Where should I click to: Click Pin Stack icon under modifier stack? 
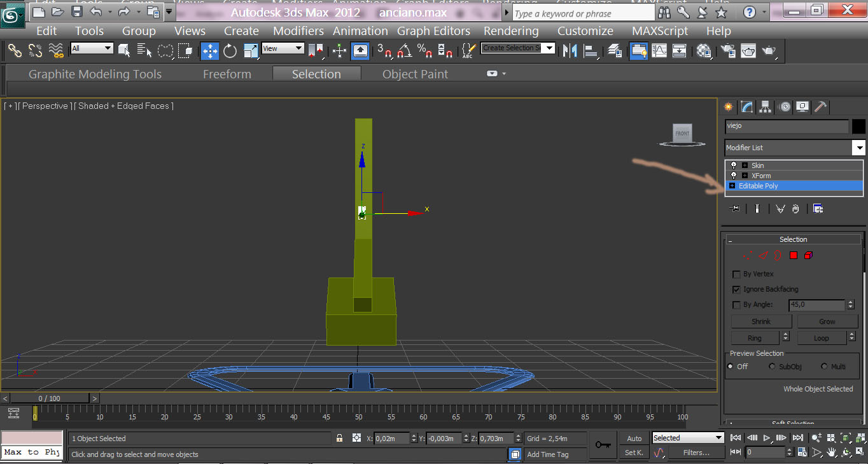tap(735, 209)
